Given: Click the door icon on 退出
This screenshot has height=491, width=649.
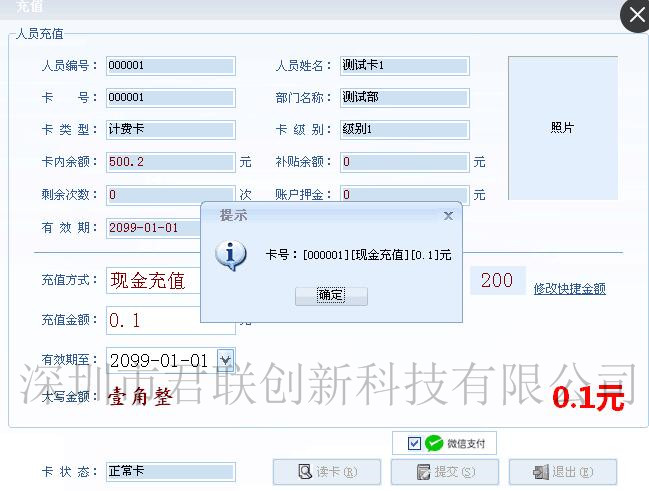Looking at the screenshot, I should [541, 472].
